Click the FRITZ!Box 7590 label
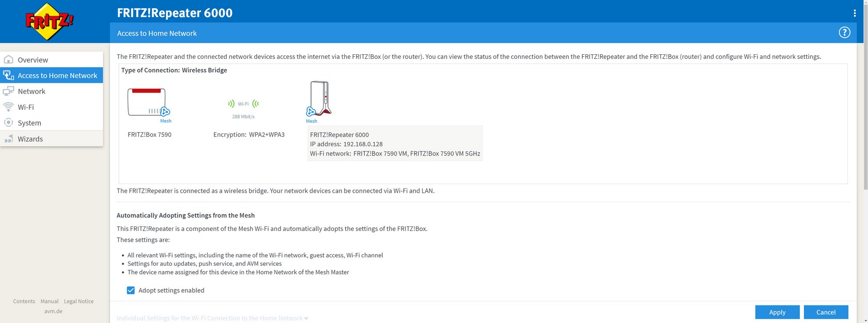Image resolution: width=868 pixels, height=323 pixels. 149,134
